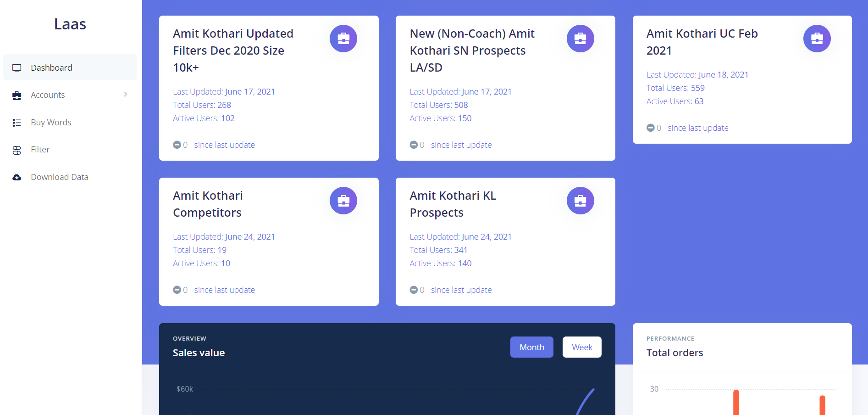Image resolution: width=868 pixels, height=415 pixels.
Task: Click 'Last Updated: June 24, 2021' on Competitors card
Action: coord(224,237)
